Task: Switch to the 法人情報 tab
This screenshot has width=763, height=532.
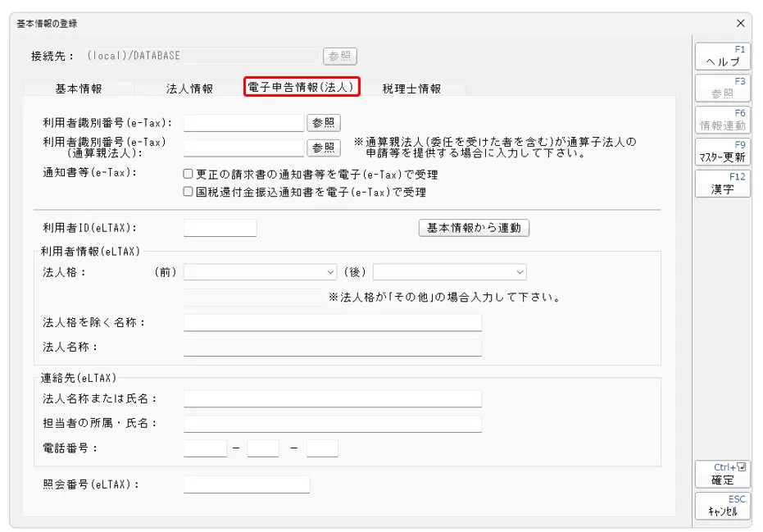Action: (189, 89)
